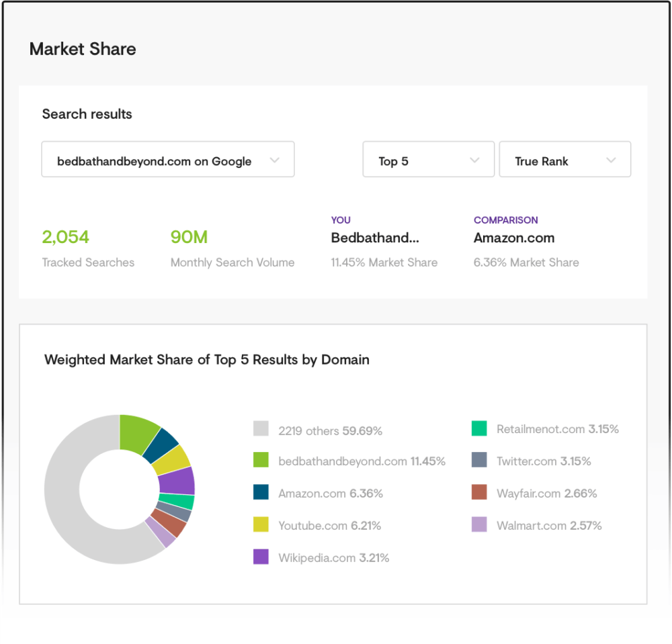Click the green bedbathandbeyond donut segment
The image size is (672, 644).
137,433
